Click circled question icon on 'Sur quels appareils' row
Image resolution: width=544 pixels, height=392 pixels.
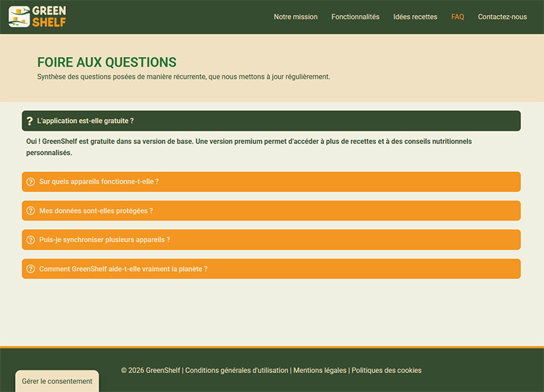[31, 181]
